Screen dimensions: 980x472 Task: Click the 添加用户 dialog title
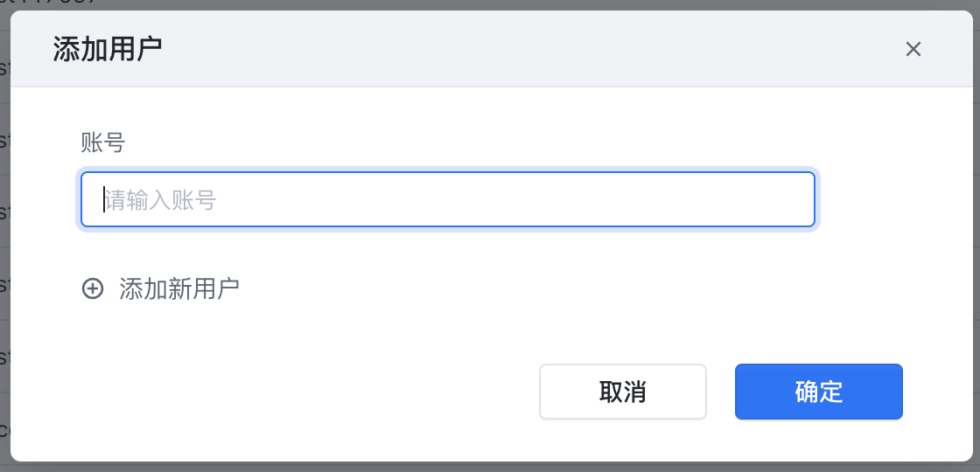pyautogui.click(x=108, y=49)
